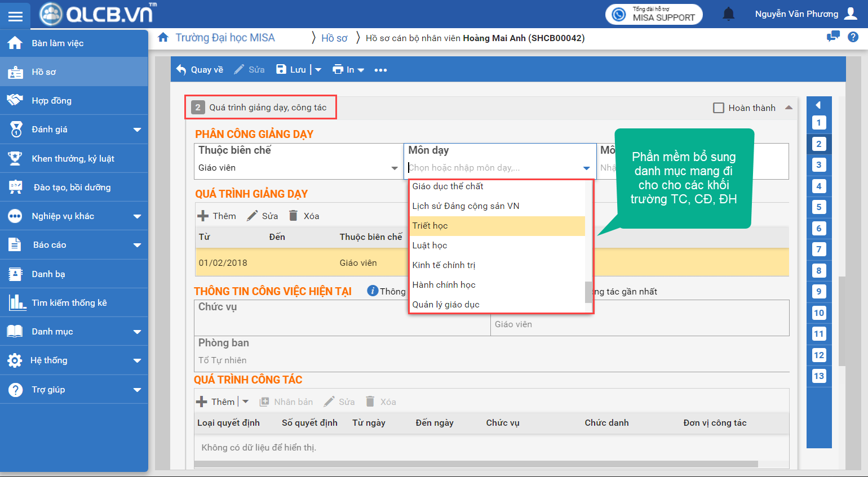Select Triết học from the list
The image size is (868, 477).
click(x=430, y=226)
